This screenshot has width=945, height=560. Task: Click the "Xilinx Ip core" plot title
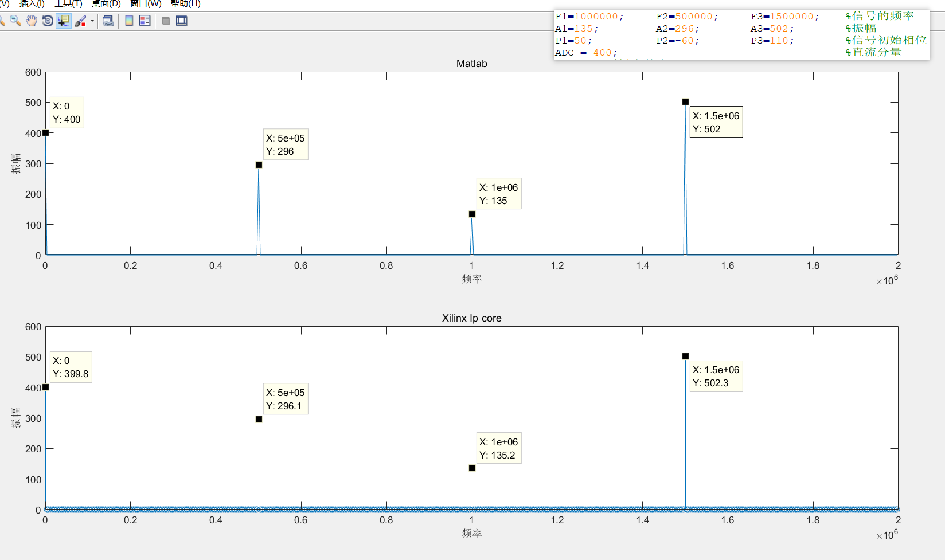[x=471, y=318]
